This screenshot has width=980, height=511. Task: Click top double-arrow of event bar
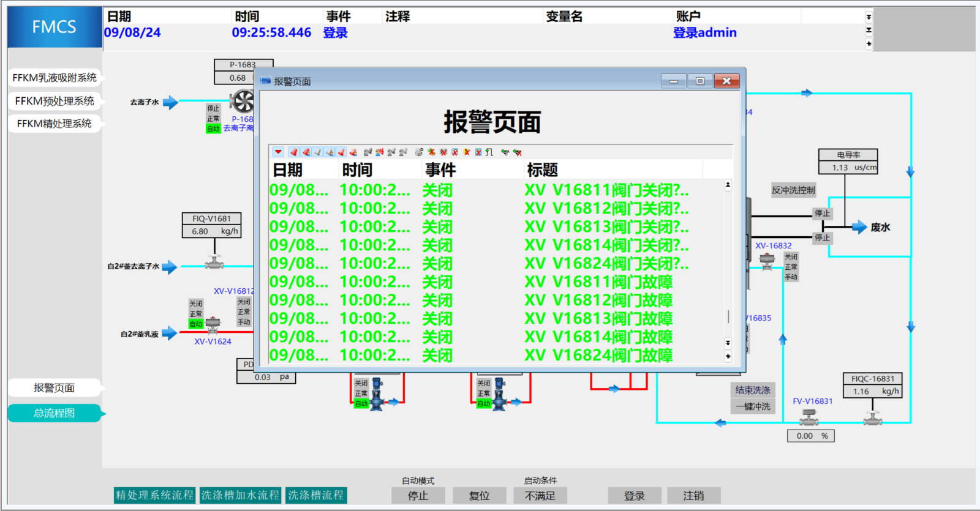click(869, 17)
